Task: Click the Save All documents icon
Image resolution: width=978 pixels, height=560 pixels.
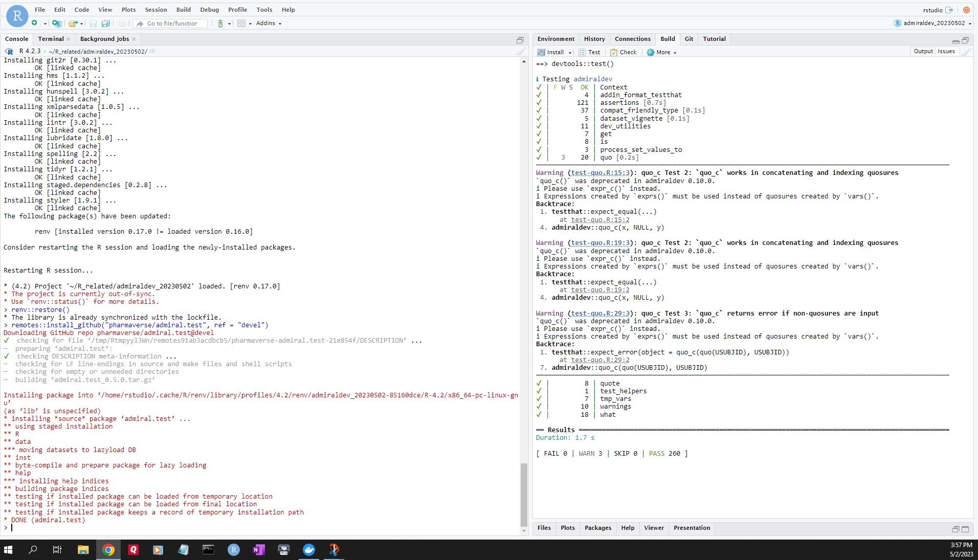Action: pos(105,24)
